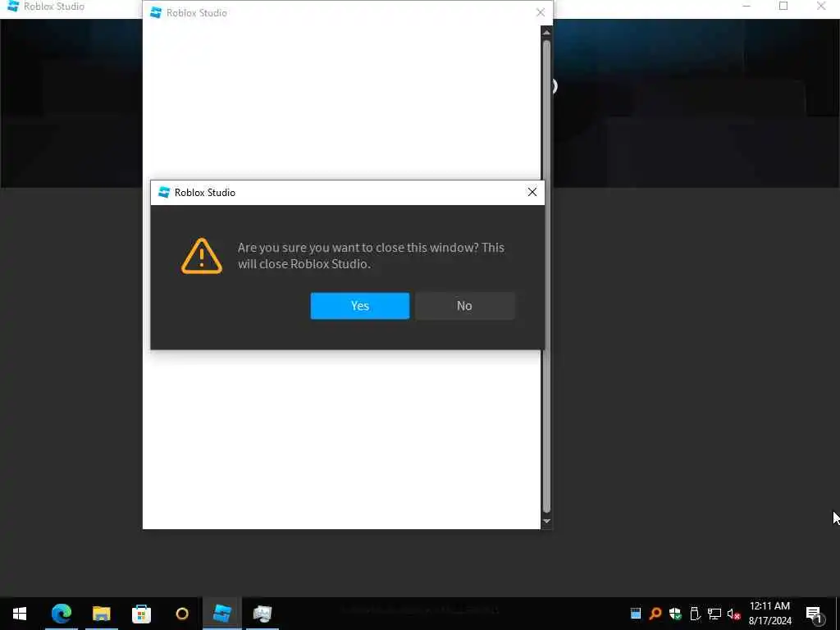Click the scroll down arrow in the login window
This screenshot has width=840, height=630.
coord(546,521)
